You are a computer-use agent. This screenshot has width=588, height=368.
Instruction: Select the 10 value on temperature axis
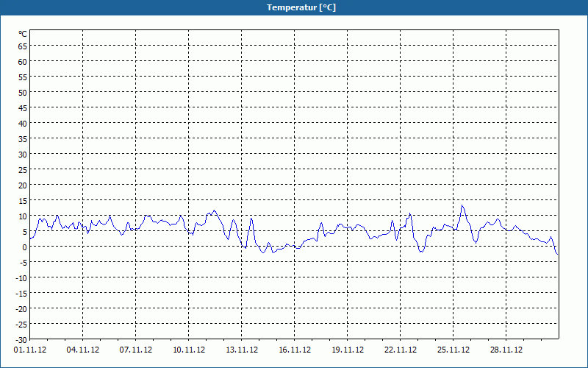pyautogui.click(x=23, y=216)
